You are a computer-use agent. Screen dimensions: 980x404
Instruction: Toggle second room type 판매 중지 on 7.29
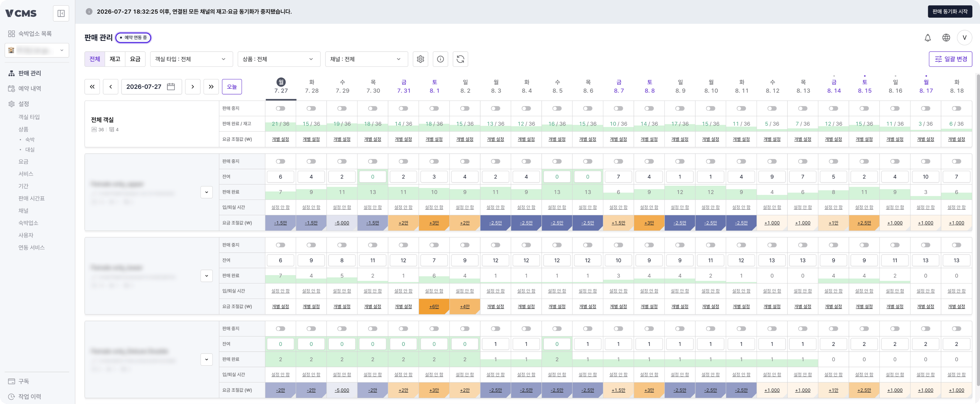[342, 245]
